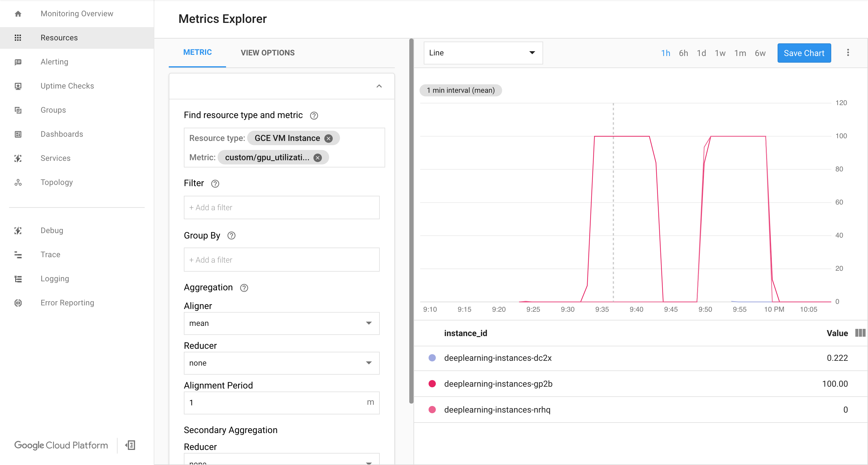Click the Topology icon in sidebar
Image resolution: width=868 pixels, height=465 pixels.
point(18,182)
